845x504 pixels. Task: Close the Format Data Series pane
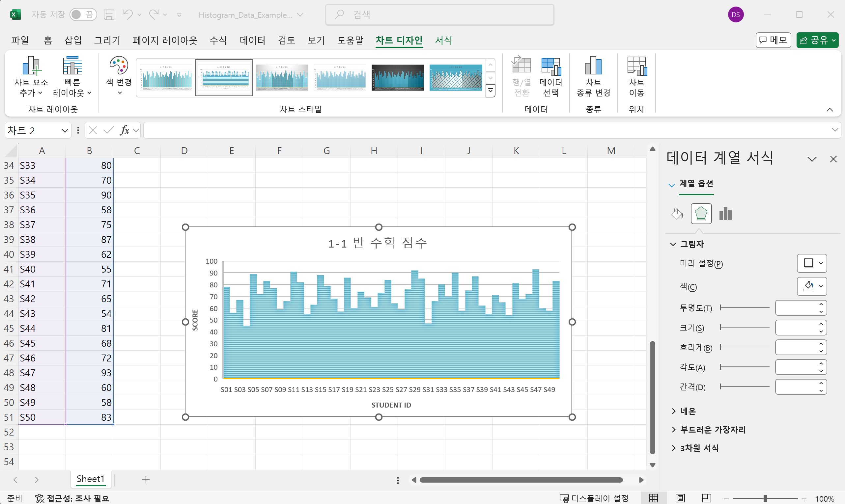(833, 159)
